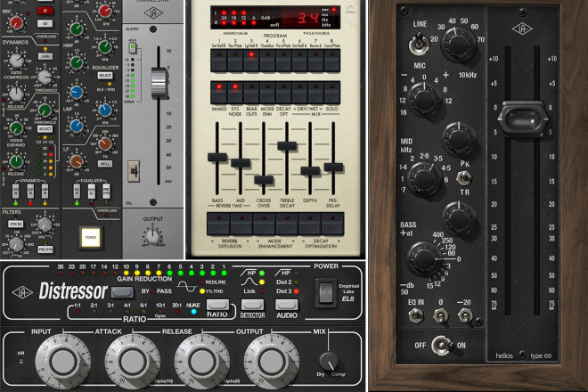Click the red MIC gain knob on the SSL strip
The width and height of the screenshot is (588, 392).
point(16,22)
